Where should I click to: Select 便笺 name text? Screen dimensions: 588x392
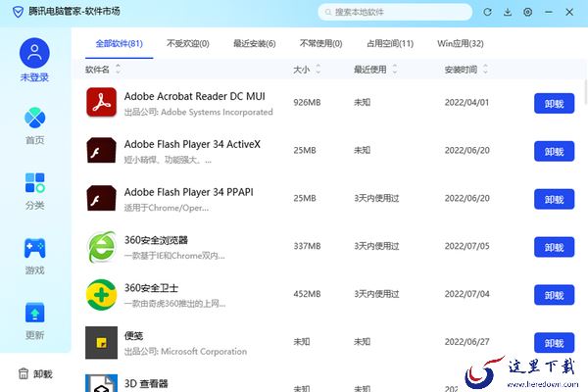point(134,336)
